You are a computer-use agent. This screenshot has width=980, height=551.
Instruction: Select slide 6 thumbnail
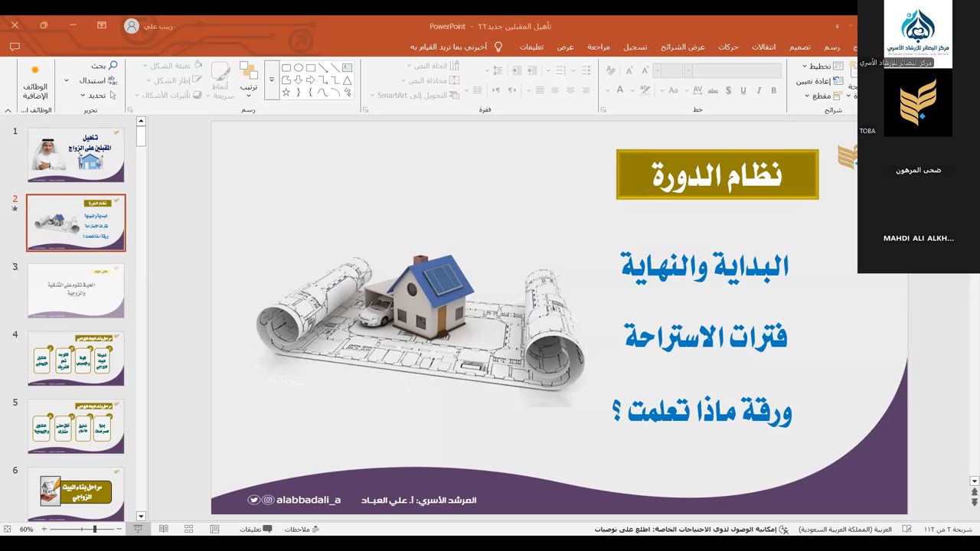pos(76,494)
